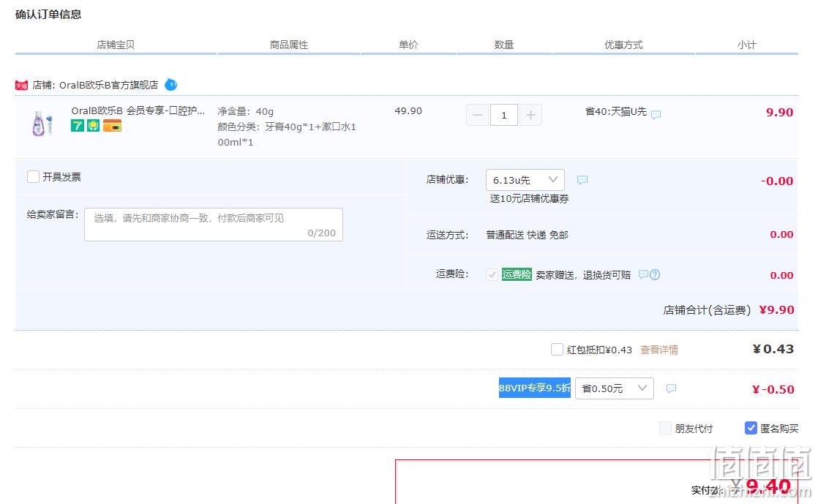This screenshot has height=504, width=818.
Task: Click the comment icon beside 省0.50元 dropdown
Action: pyautogui.click(x=671, y=388)
